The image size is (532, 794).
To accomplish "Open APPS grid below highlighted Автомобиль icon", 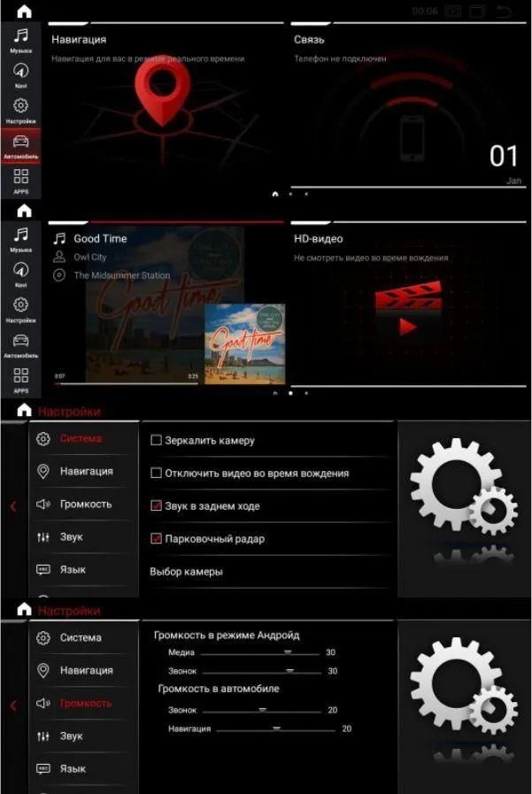I will tap(20, 181).
